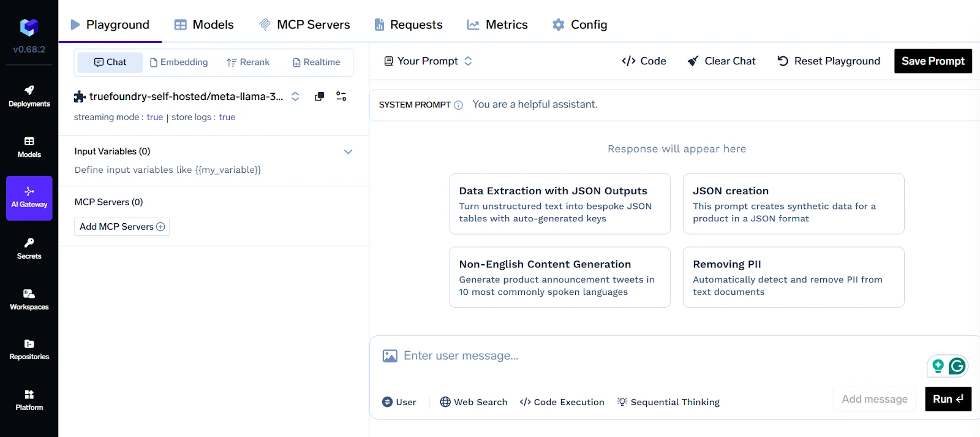The image size is (980, 437).
Task: Open the model selector dropdown
Action: 295,96
